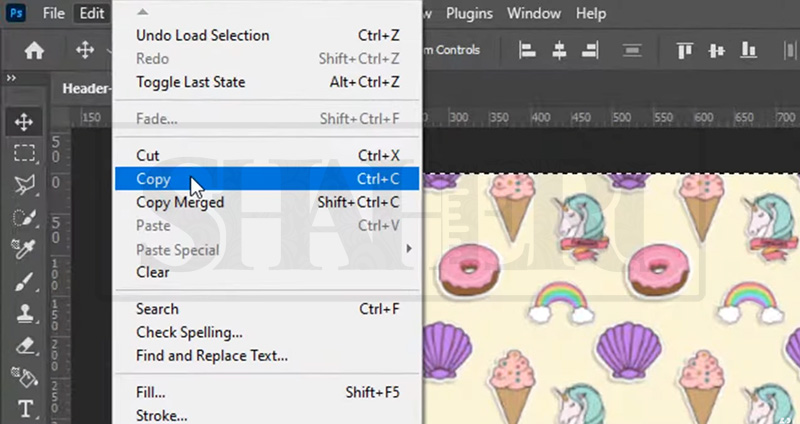Image resolution: width=800 pixels, height=424 pixels.
Task: Select the Brush tool
Action: [x=24, y=282]
